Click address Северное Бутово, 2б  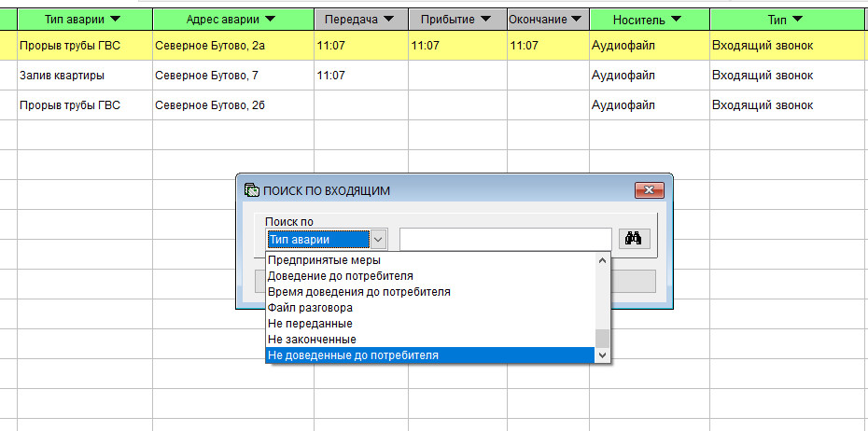click(210, 105)
